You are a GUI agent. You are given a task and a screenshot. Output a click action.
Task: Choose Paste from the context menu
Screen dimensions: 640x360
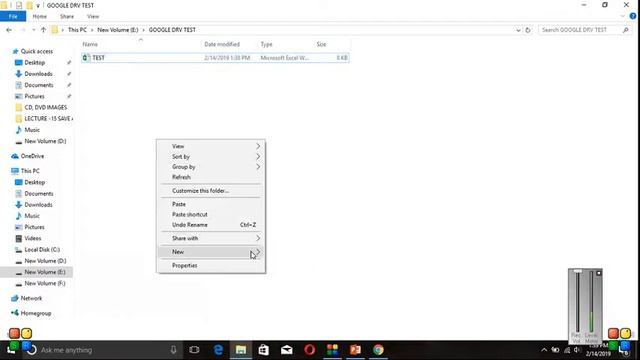(x=211, y=204)
